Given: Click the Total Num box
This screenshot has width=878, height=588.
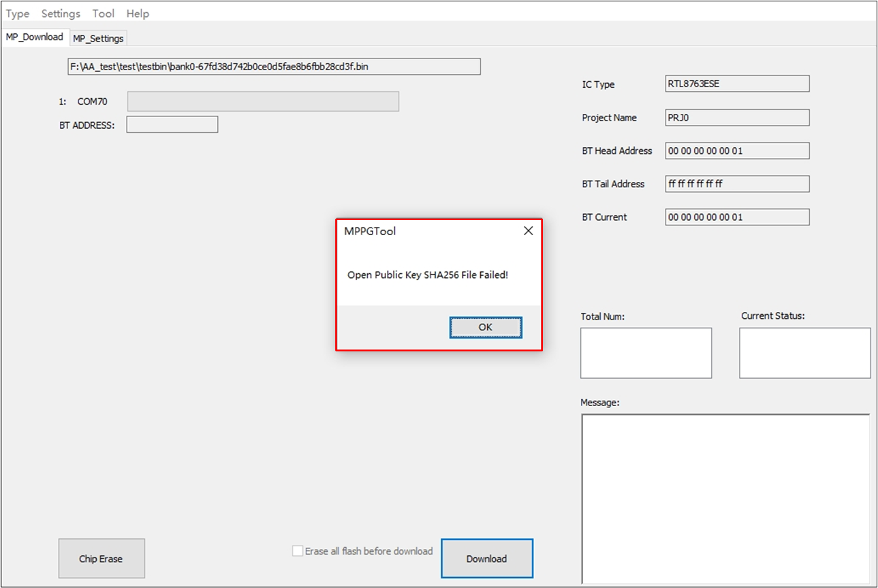Looking at the screenshot, I should coord(646,353).
